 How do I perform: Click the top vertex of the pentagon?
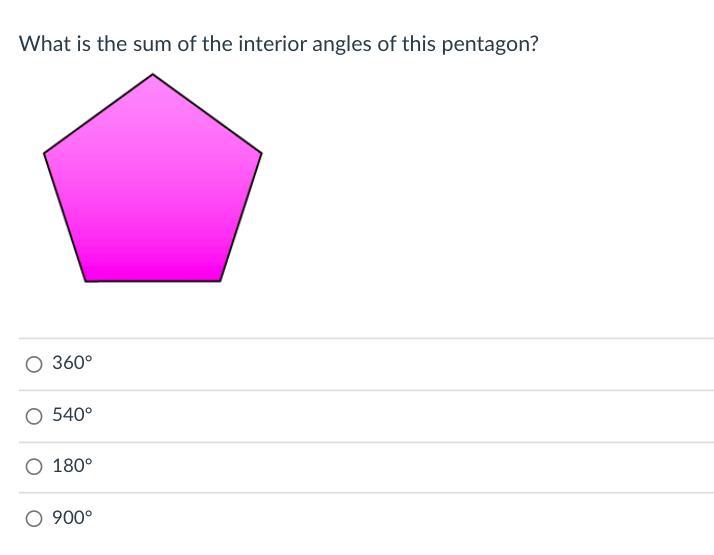(152, 75)
